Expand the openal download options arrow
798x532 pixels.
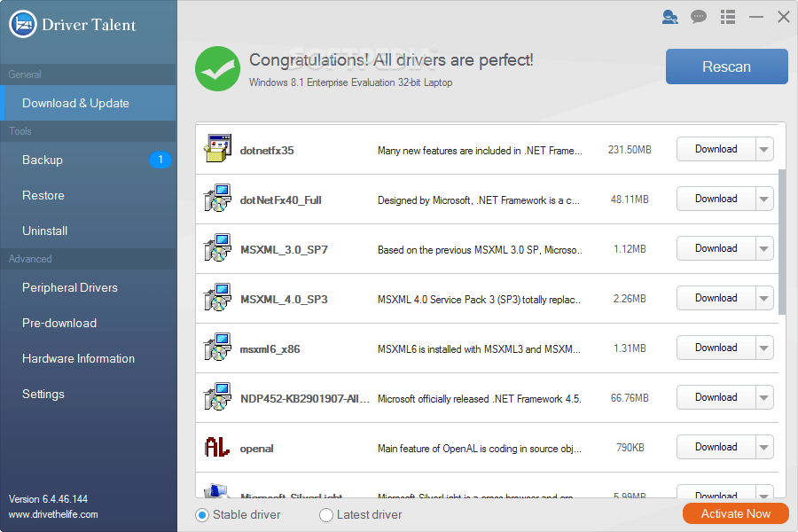(x=764, y=447)
